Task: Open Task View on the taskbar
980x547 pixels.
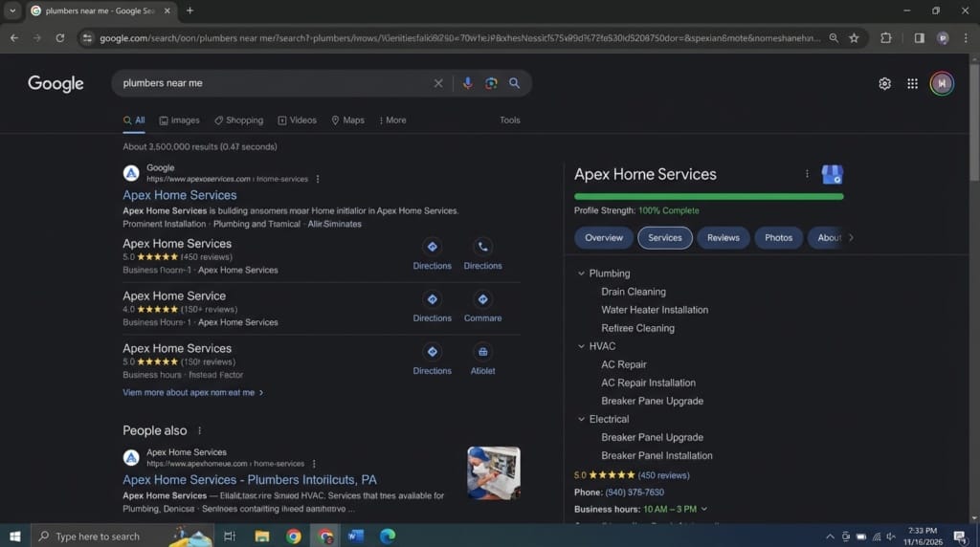Action: [230, 536]
